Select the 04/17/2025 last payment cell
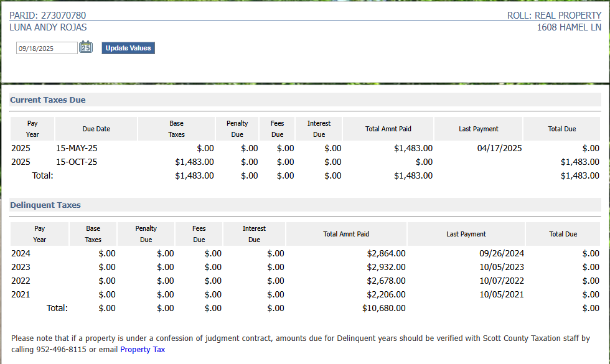610x364 pixels. [x=499, y=148]
